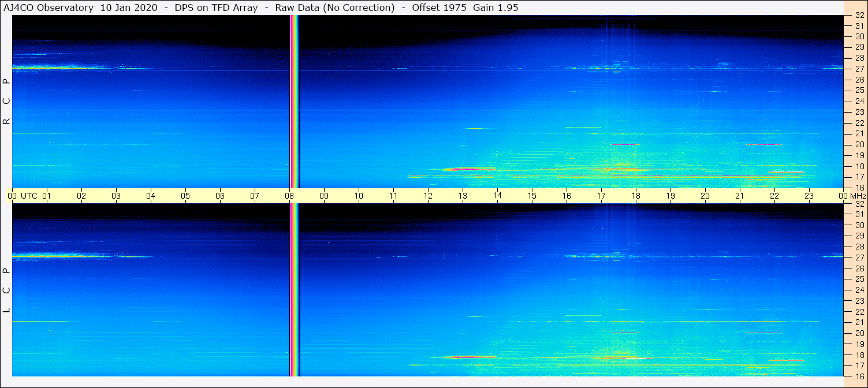Click the "AJ4CO Observatory" title text
868x388 pixels.
click(x=49, y=8)
